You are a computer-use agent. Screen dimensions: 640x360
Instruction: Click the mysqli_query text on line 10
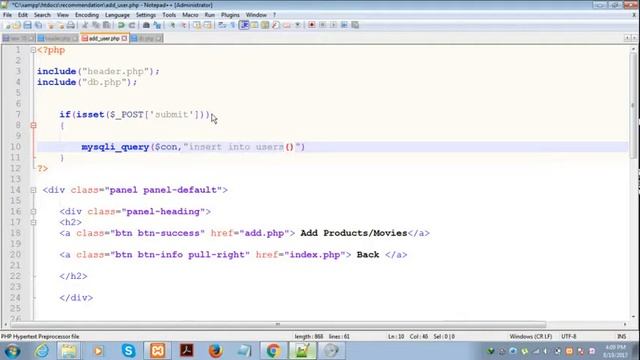[115, 147]
